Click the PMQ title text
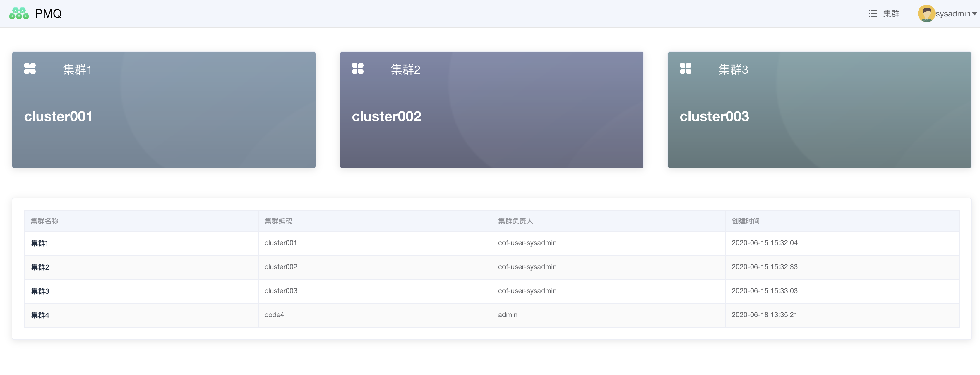This screenshot has height=375, width=980. coord(48,14)
